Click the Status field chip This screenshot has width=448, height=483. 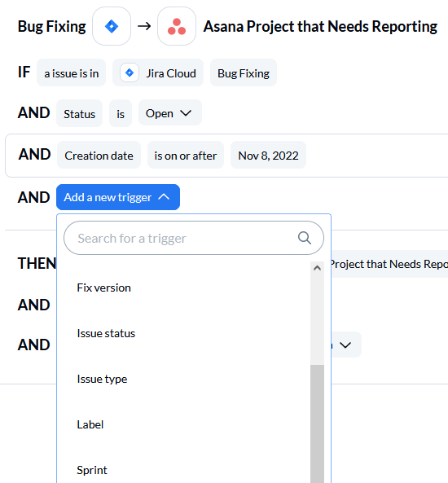click(79, 113)
